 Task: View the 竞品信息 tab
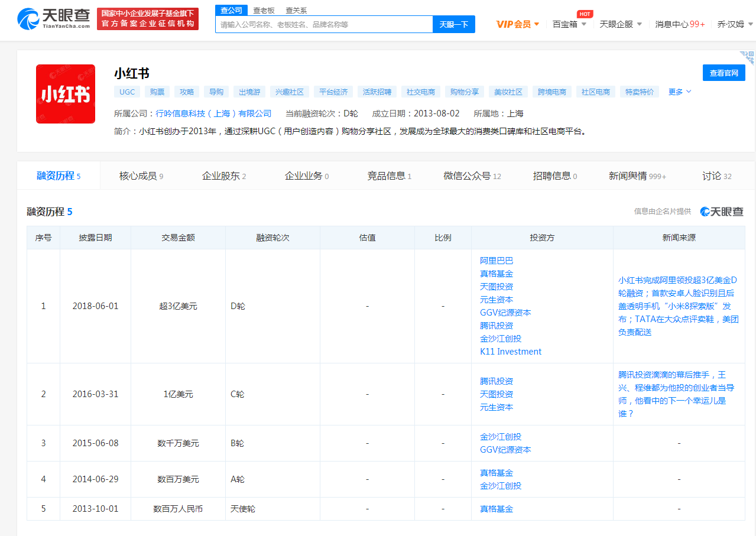pyautogui.click(x=390, y=176)
